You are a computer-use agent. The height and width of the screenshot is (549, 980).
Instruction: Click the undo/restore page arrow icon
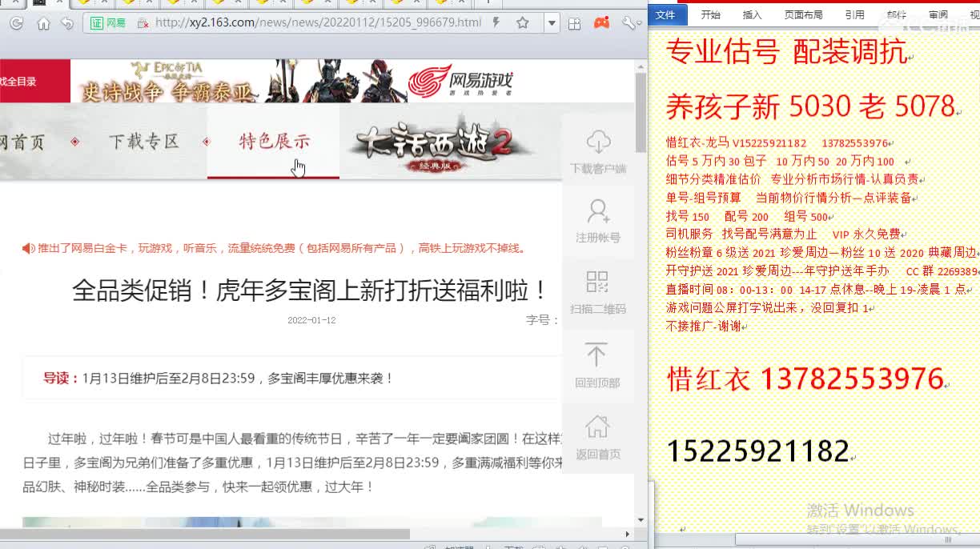pos(67,23)
